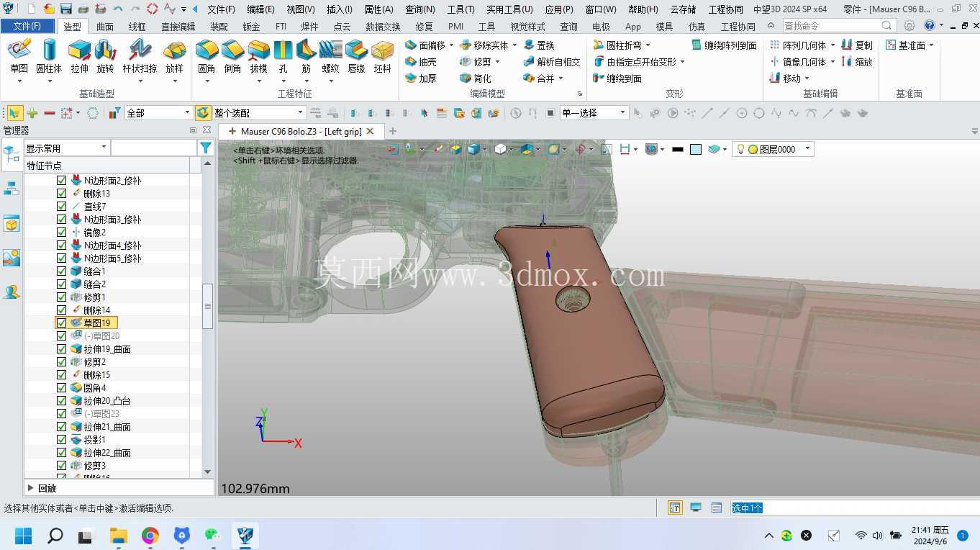Open the 插入(I) menu
Screen dimensions: 980x550
[340, 9]
